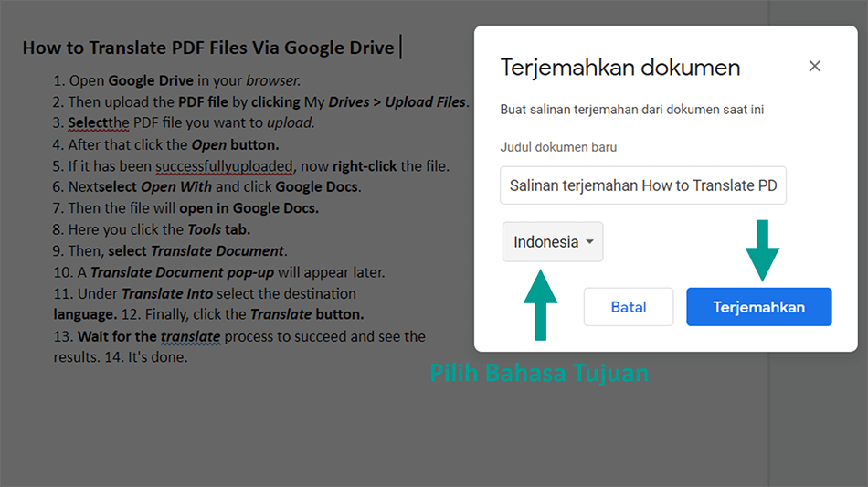Open the Indonesia language dropdown
868x487 pixels.
(x=553, y=242)
